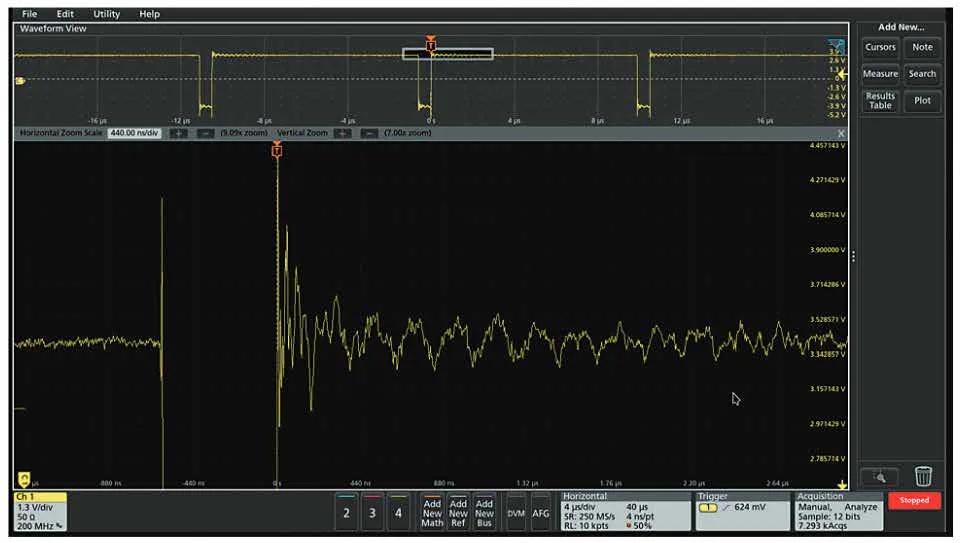Open the Horizontal settings badge
The image size is (960, 543).
[x=624, y=510]
